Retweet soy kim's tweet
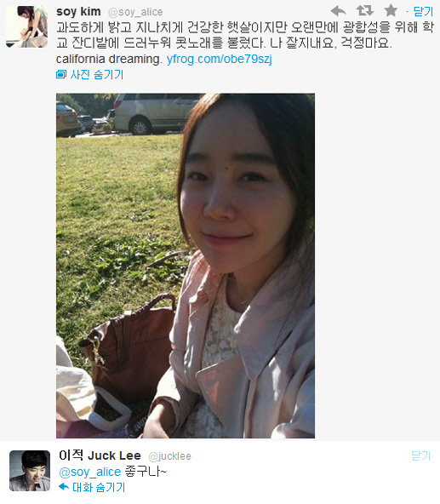440x504 pixels. pyautogui.click(x=365, y=11)
